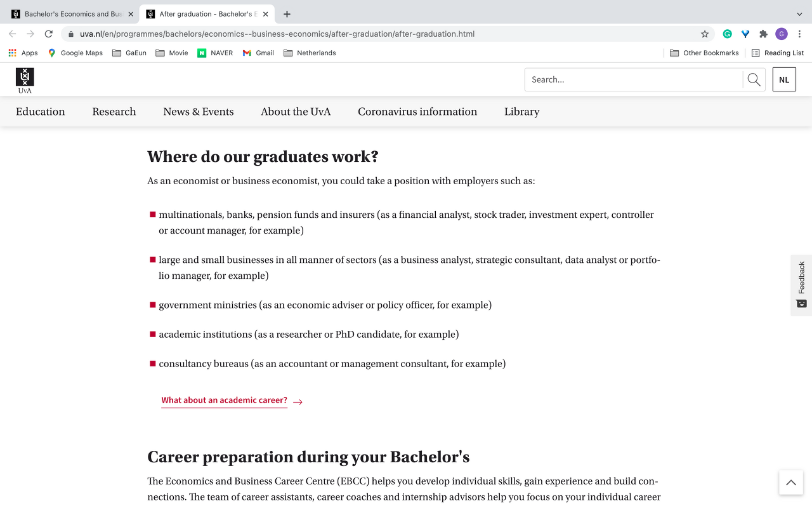Viewport: 812px width, 508px height.
Task: Click the 'Career preparation during your Bachelor's' heading
Action: (308, 457)
